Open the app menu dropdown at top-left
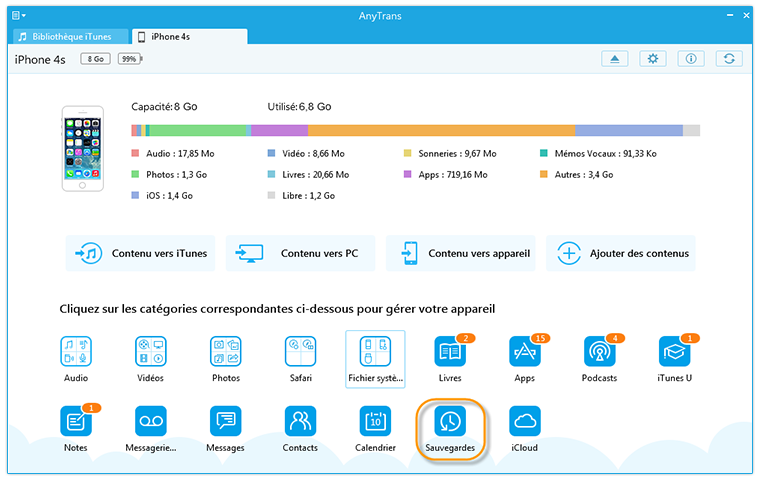Screen dimensions: 760x481 coord(18,16)
